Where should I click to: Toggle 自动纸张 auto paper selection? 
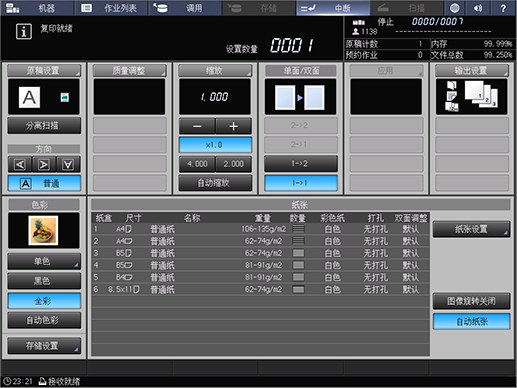point(471,322)
